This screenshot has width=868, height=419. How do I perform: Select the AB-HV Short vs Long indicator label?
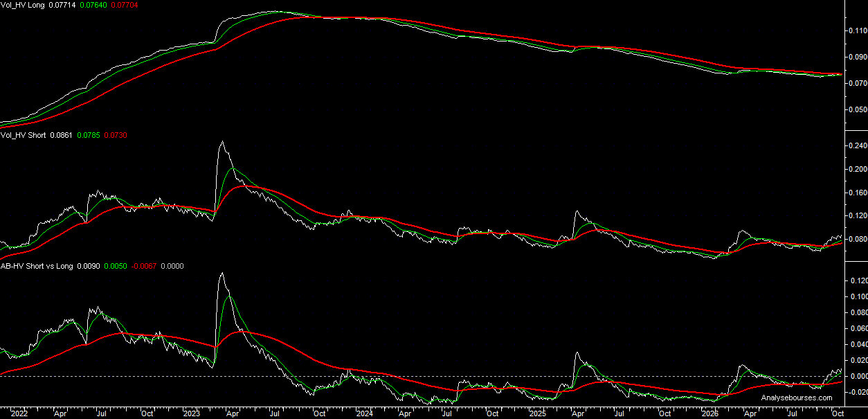point(37,265)
